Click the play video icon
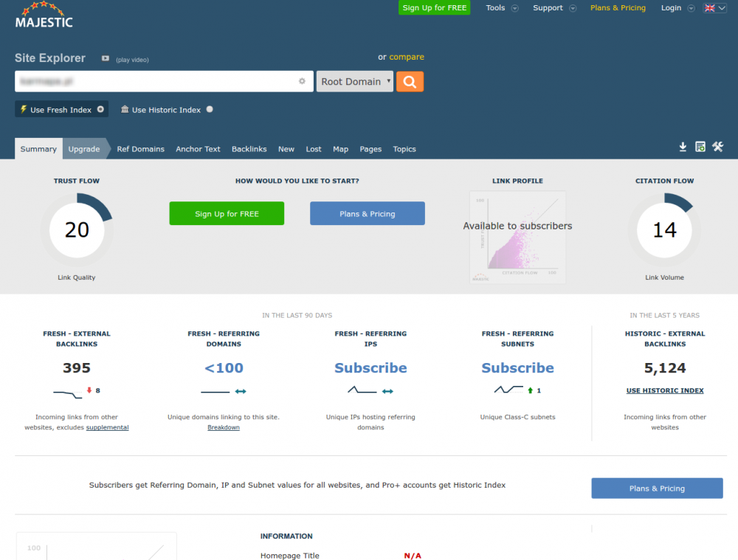Screen dimensions: 738x560 click(106, 59)
